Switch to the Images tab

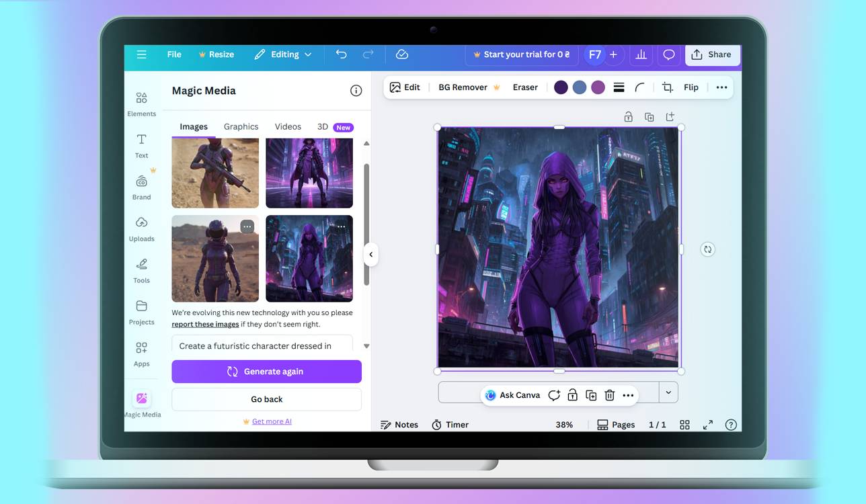194,126
